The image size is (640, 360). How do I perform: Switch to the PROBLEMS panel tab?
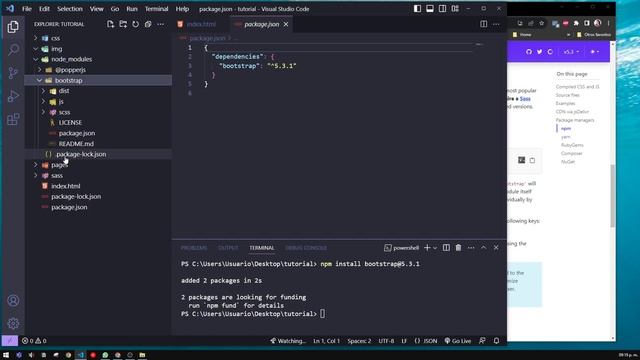pos(194,248)
